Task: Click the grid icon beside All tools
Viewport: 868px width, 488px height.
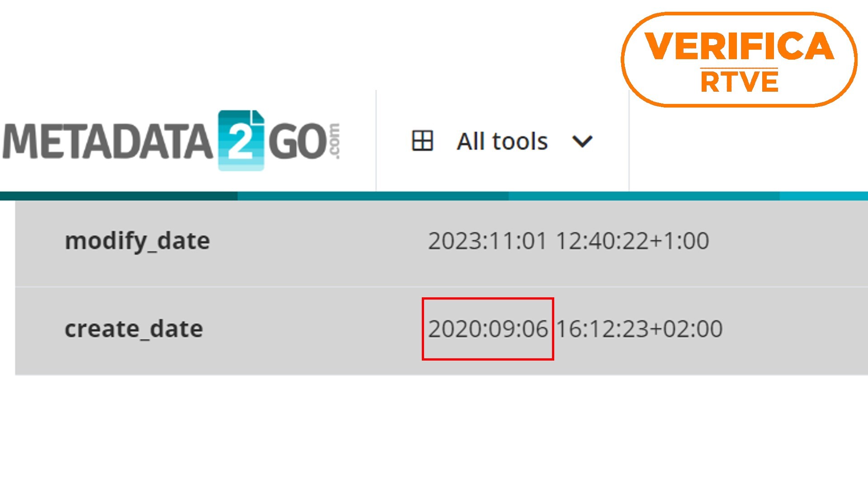Action: [422, 141]
